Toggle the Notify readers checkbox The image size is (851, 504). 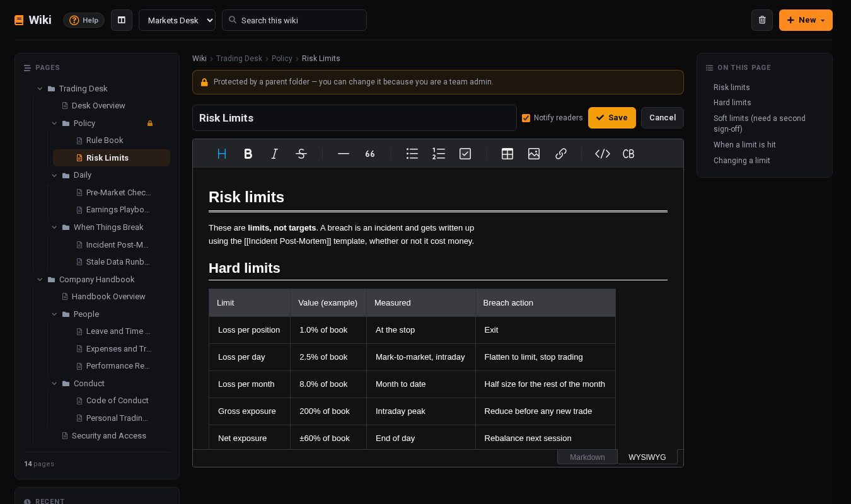tap(526, 118)
